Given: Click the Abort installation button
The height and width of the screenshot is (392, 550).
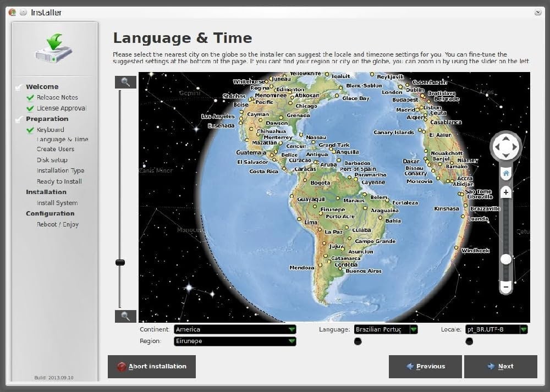Looking at the screenshot, I should pos(152,366).
